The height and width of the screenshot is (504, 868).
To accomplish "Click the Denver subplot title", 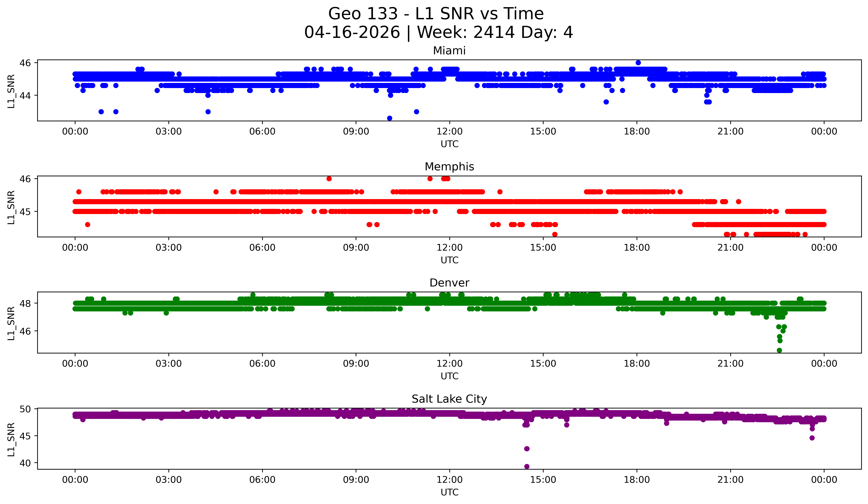I will [449, 283].
